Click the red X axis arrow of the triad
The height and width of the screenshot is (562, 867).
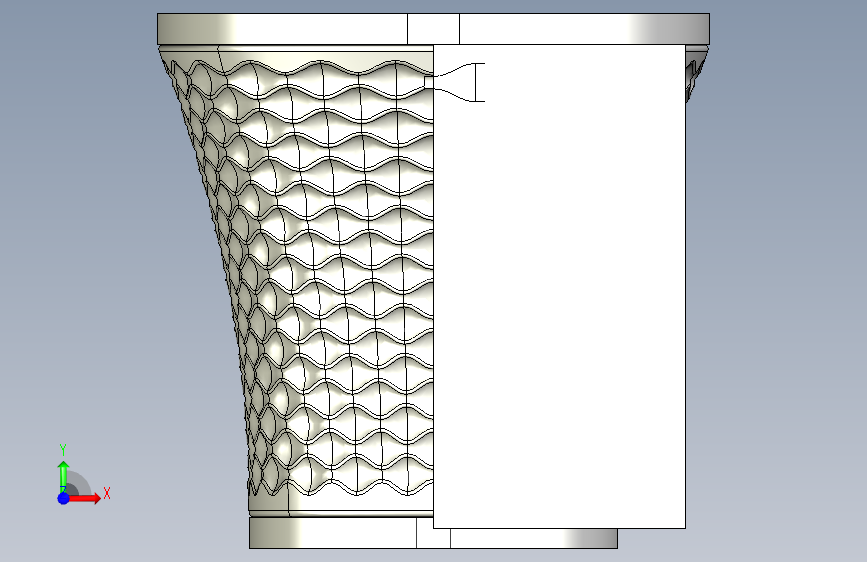(85, 498)
